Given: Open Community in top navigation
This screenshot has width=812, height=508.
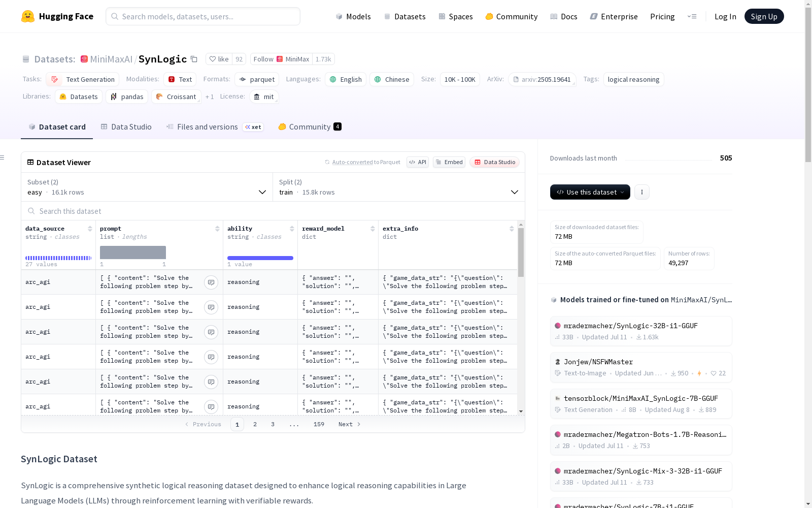Looking at the screenshot, I should coord(512,16).
